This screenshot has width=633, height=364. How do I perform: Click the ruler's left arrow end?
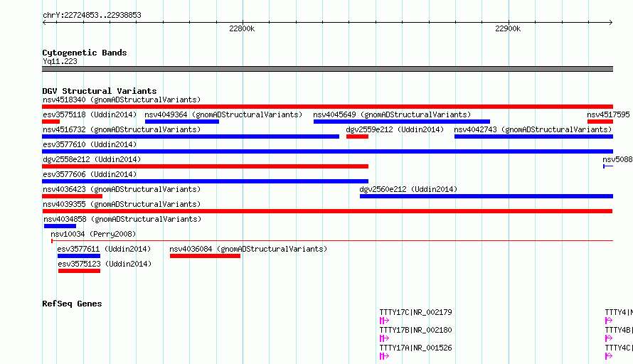(x=44, y=23)
